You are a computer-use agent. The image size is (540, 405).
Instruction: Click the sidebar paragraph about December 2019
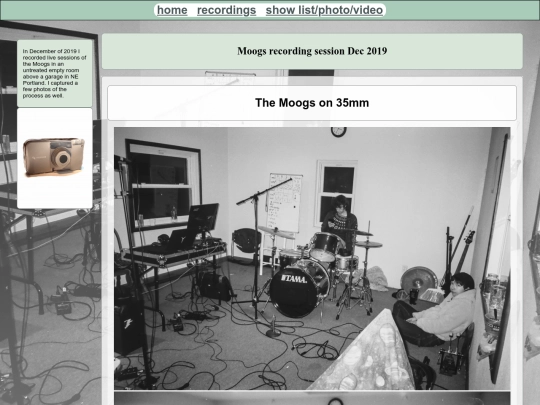[54, 73]
